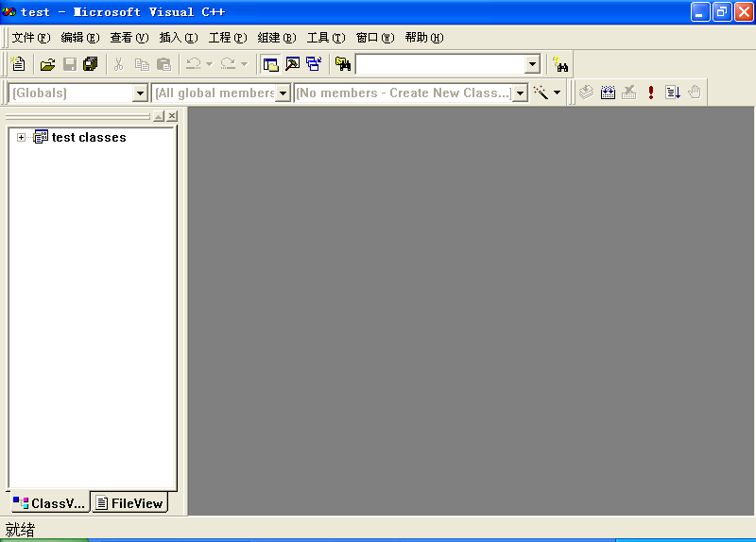Click the Open file folder icon

point(47,64)
